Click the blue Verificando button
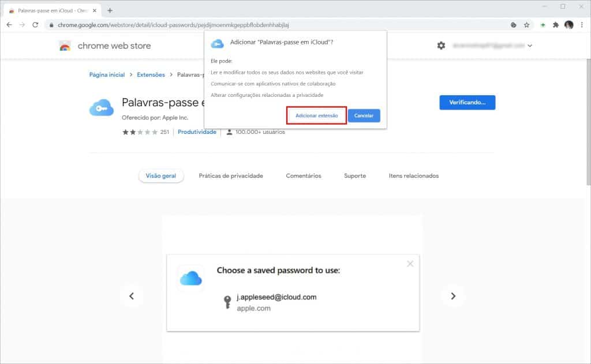This screenshot has width=591, height=364. point(467,103)
